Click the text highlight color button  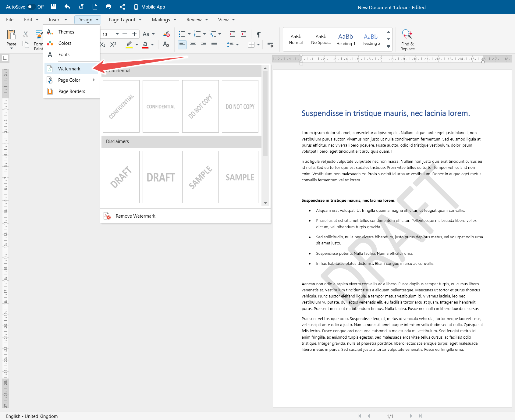129,45
